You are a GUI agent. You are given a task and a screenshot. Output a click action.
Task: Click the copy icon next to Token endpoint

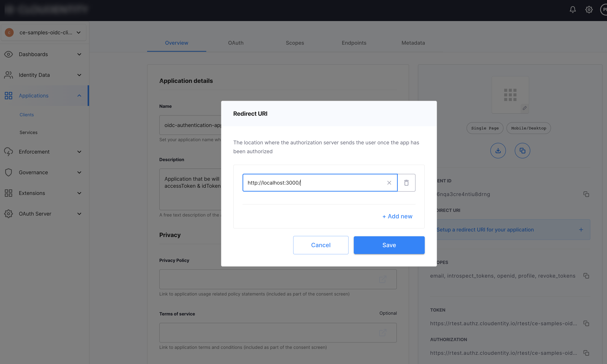click(x=586, y=323)
